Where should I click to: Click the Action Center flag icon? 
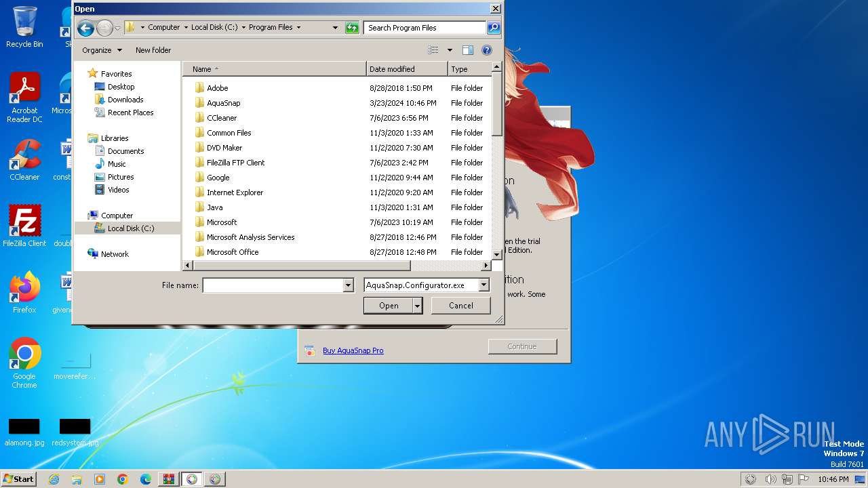click(x=804, y=479)
